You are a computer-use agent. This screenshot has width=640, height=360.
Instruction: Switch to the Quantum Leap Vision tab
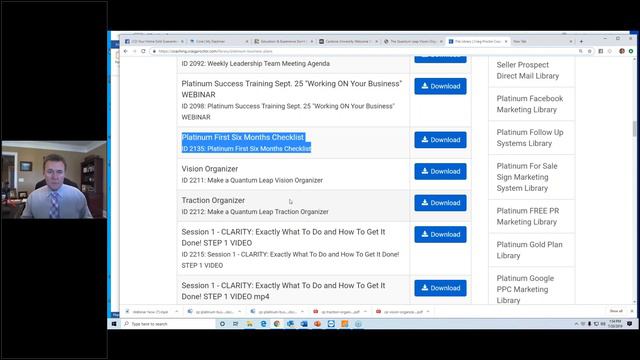click(413, 41)
